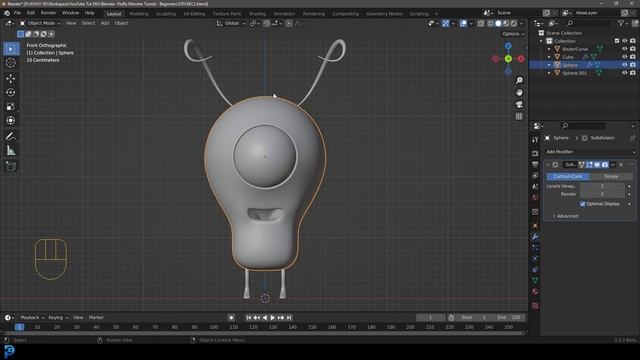Hide Sphere.001 in viewport
The width and height of the screenshot is (640, 360).
tap(624, 73)
